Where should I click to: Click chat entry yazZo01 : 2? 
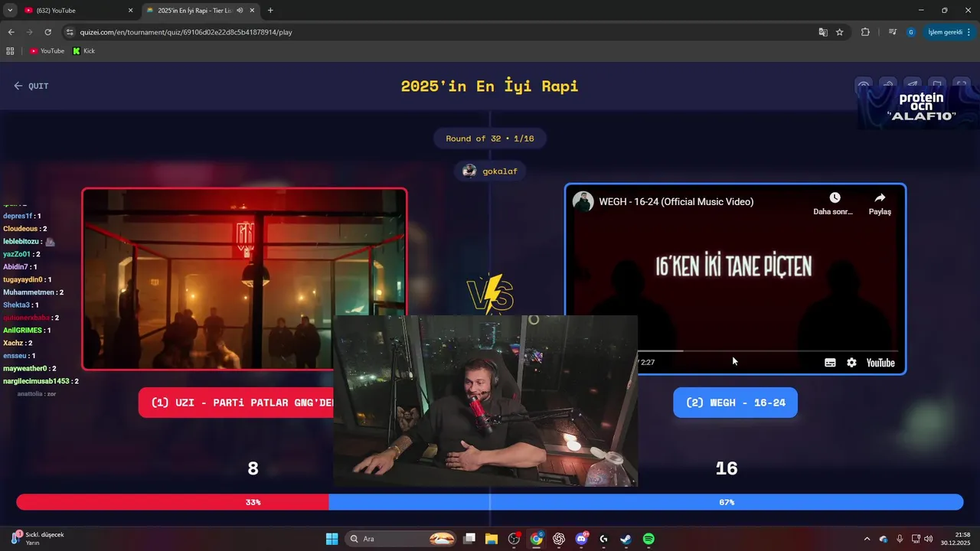point(21,254)
